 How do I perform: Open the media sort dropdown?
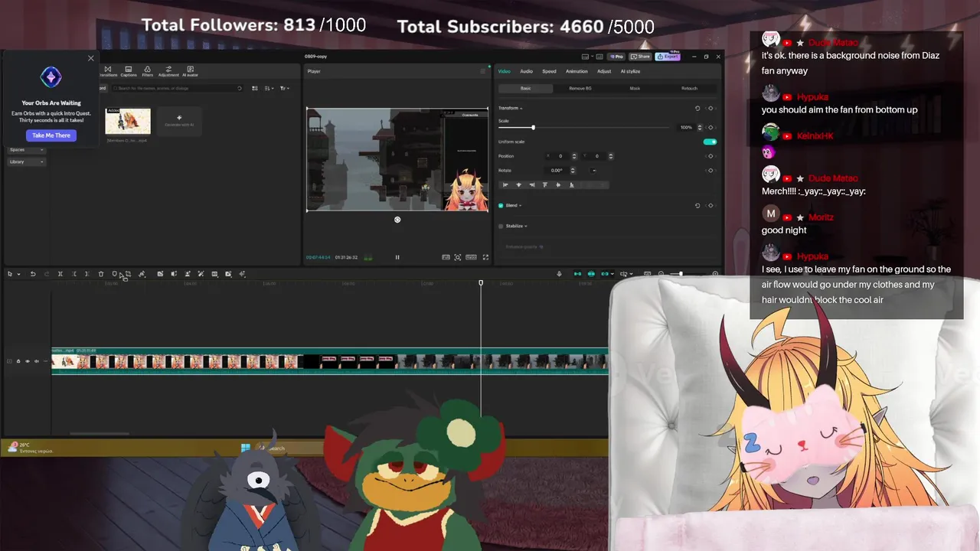(269, 88)
